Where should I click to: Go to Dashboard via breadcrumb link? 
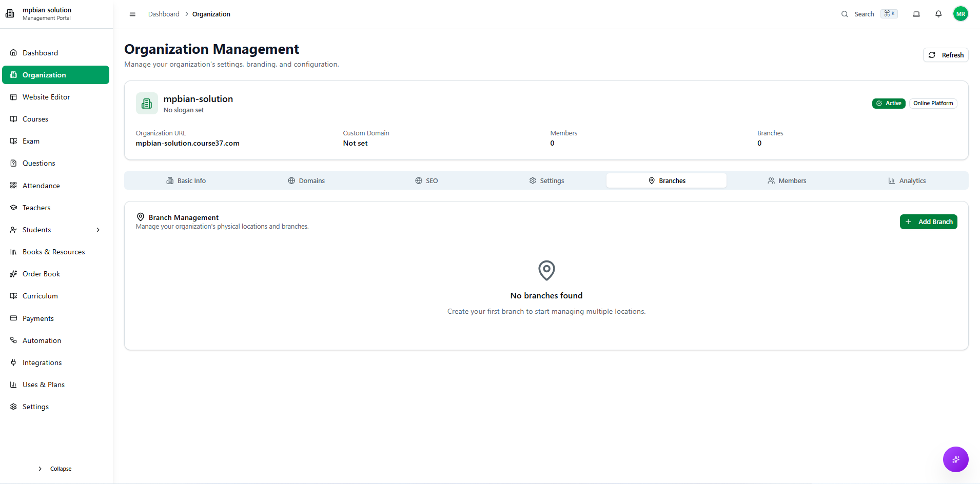164,14
